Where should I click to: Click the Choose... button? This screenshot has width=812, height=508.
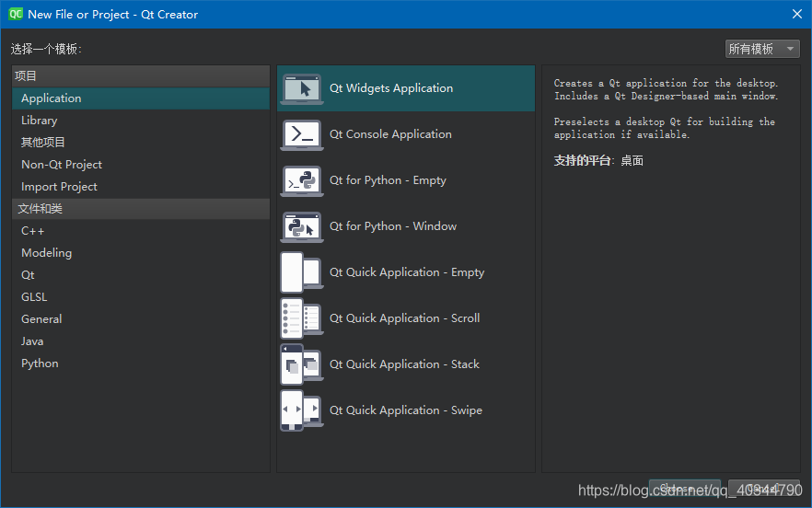pyautogui.click(x=685, y=489)
